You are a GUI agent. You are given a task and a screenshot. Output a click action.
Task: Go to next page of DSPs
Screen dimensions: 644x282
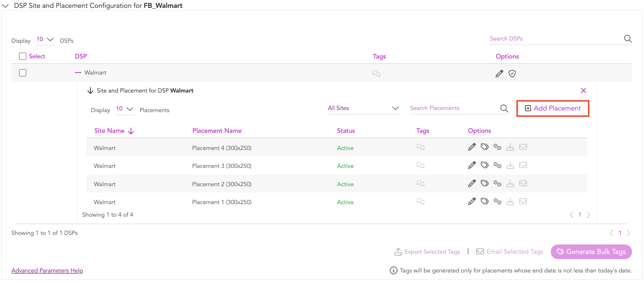pos(628,233)
